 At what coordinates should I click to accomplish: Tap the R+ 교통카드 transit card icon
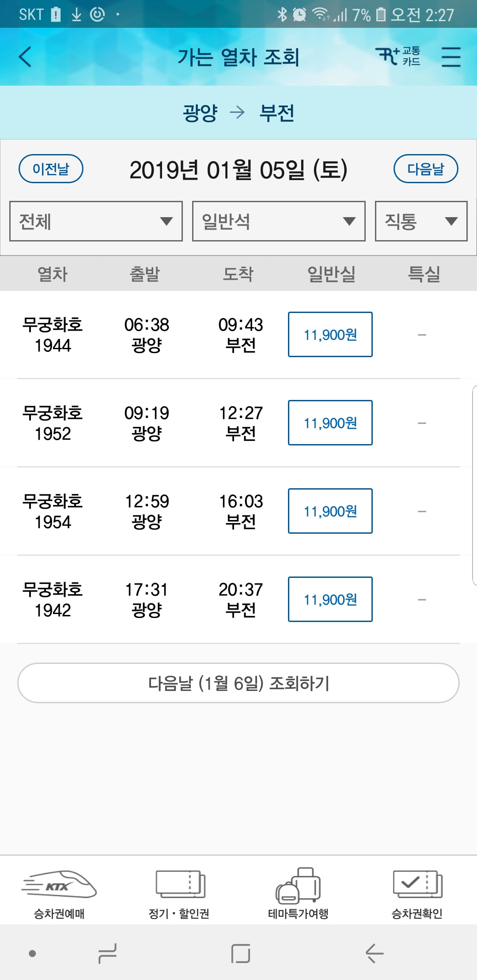point(397,57)
